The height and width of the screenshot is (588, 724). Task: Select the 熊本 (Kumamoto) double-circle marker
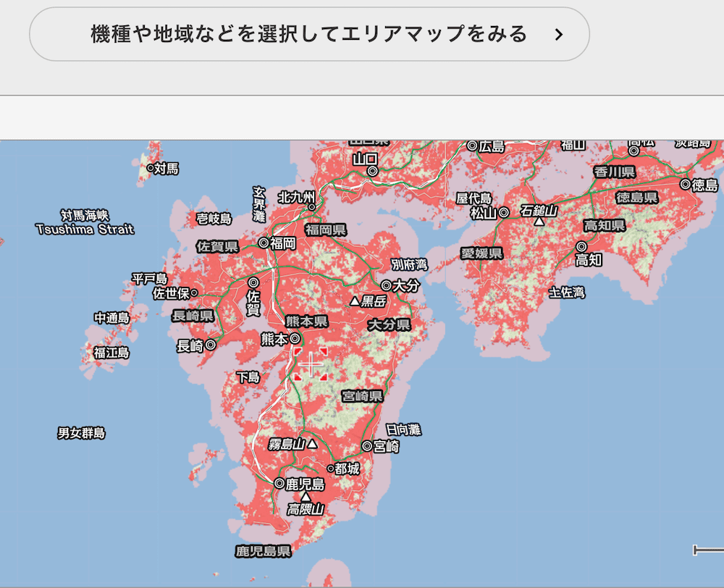click(294, 340)
